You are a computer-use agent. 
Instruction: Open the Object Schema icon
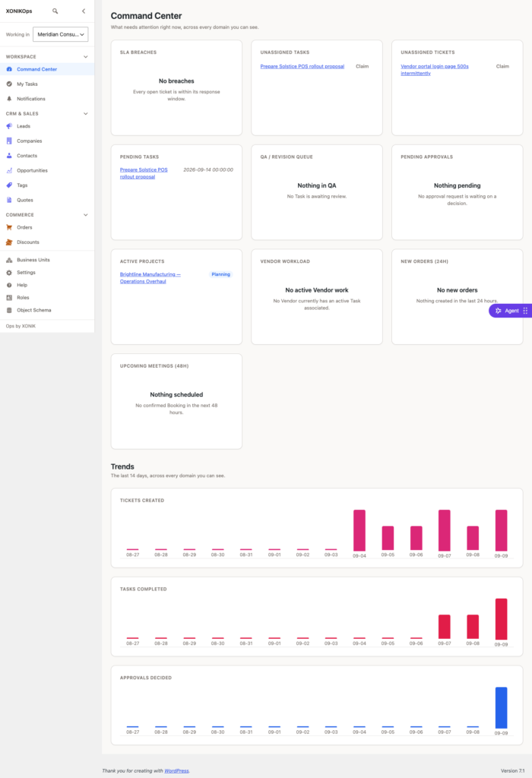click(x=9, y=310)
